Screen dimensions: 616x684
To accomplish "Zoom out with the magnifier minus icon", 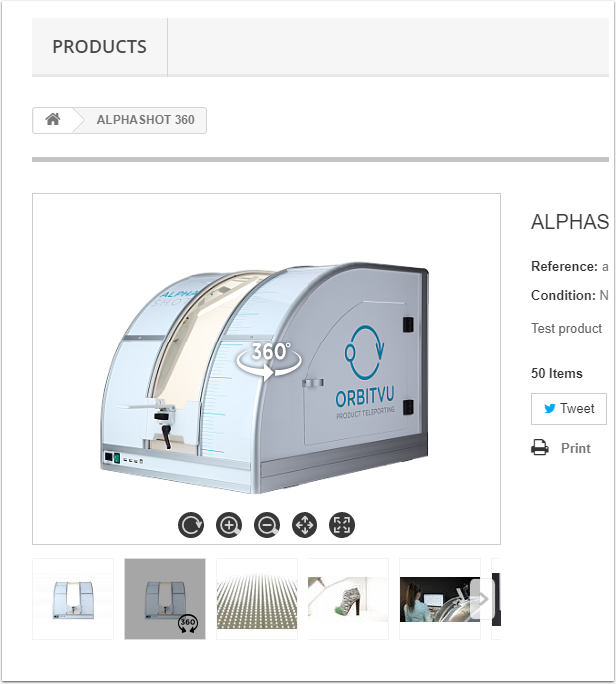I will [x=267, y=525].
